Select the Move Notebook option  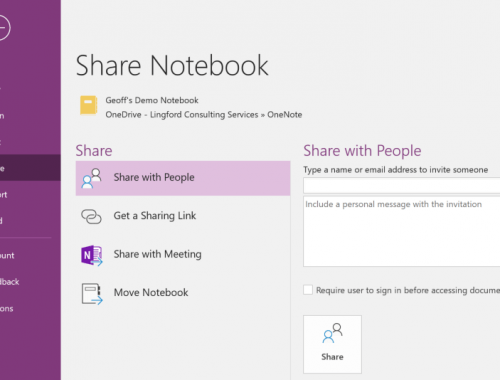click(183, 293)
